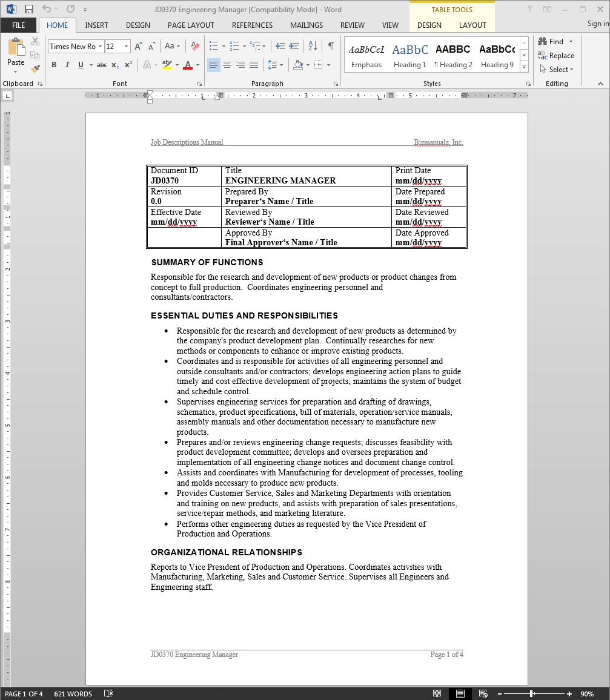Toggle Align Left button
The image size is (610, 700).
click(x=214, y=65)
